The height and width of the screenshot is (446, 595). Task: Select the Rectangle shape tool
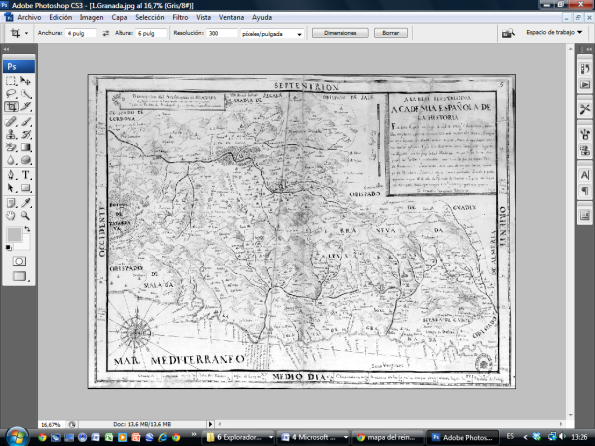25,188
